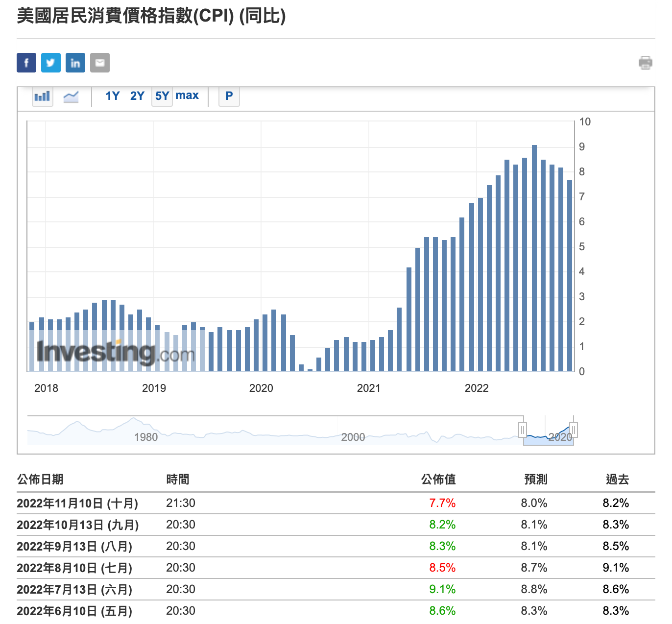
Task: Click 2000 in the navigator timeline
Action: 353,437
